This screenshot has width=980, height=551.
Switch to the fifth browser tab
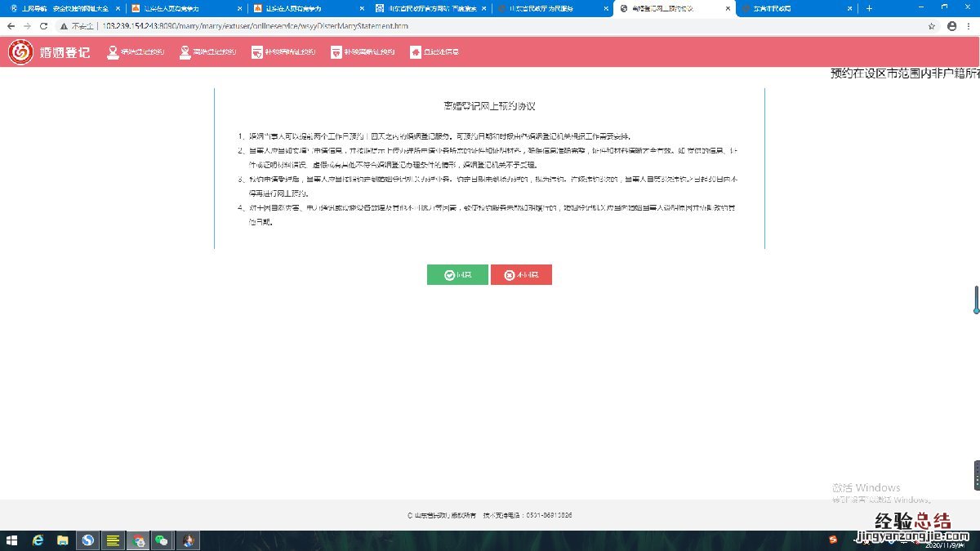[552, 8]
